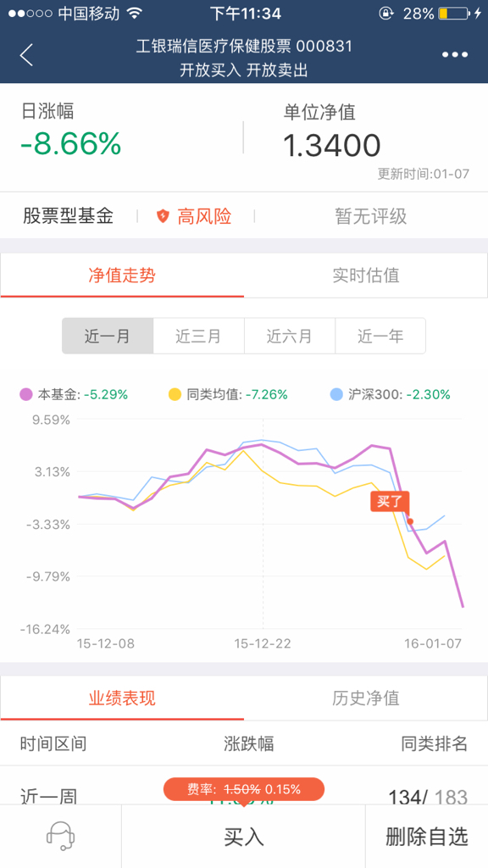This screenshot has width=488, height=868.
Task: Tap 删除自选 to remove from watchlist
Action: (427, 837)
